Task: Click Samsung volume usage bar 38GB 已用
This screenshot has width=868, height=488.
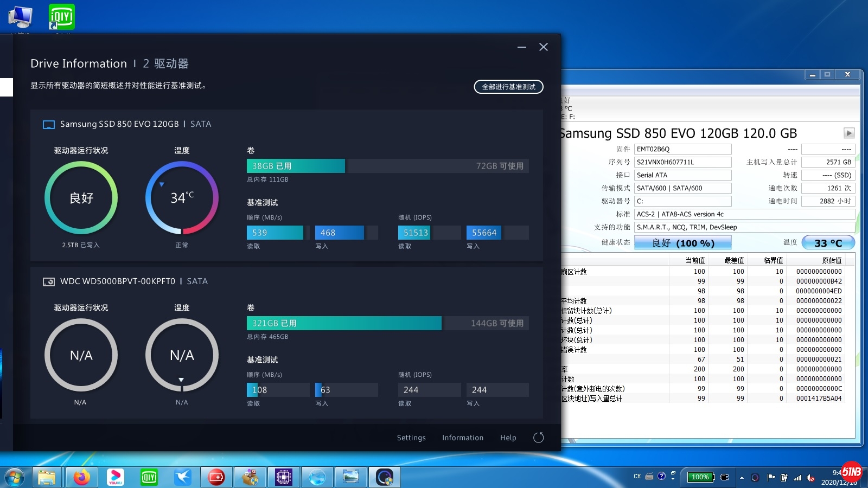Action: click(296, 166)
